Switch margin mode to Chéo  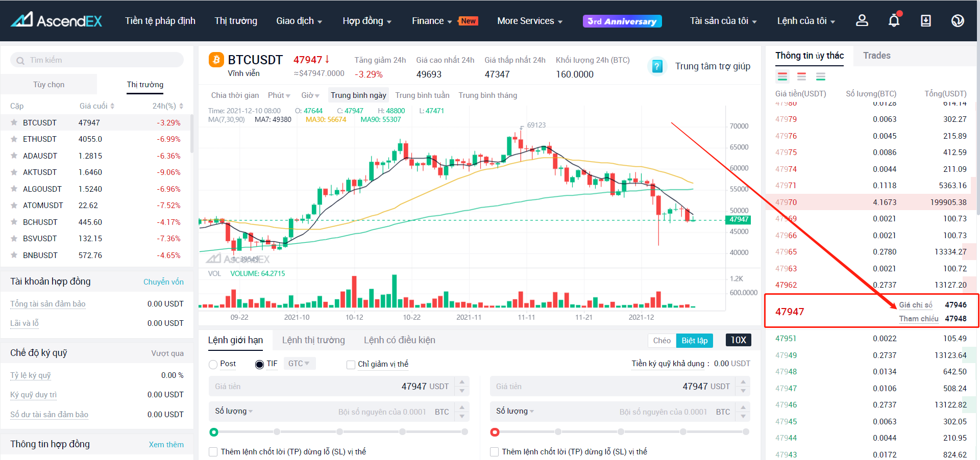(661, 341)
